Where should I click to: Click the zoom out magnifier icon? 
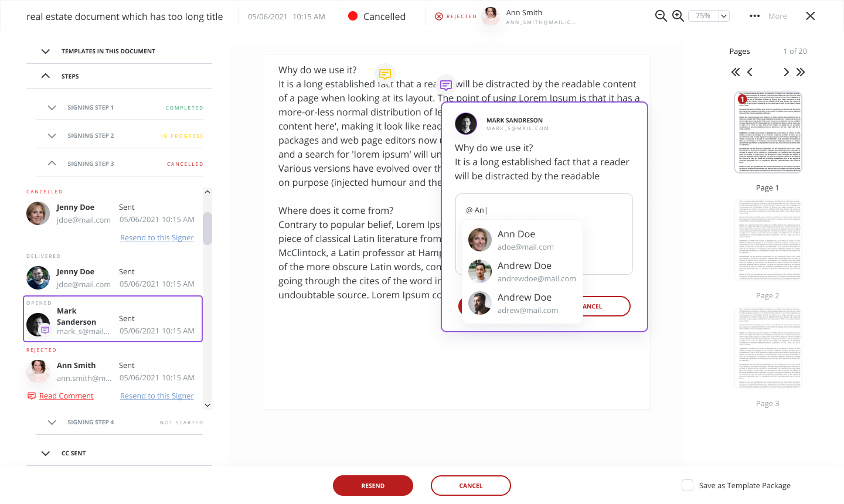coord(661,16)
